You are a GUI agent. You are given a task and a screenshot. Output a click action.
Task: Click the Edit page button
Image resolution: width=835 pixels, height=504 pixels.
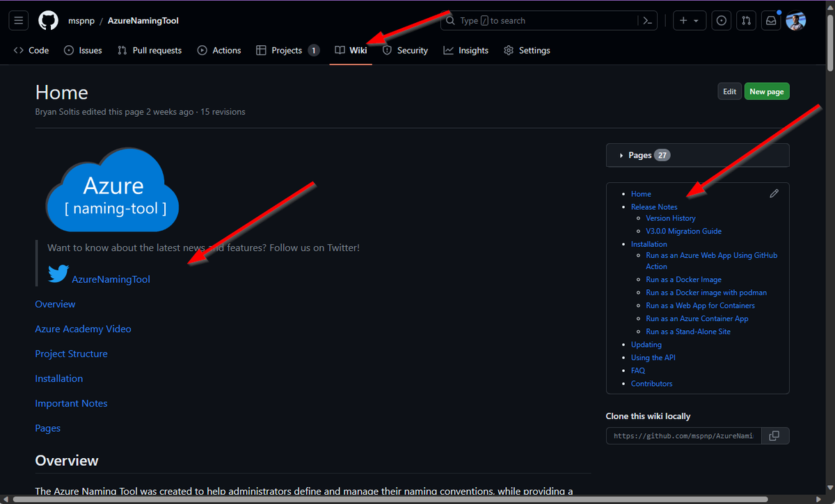(x=729, y=92)
